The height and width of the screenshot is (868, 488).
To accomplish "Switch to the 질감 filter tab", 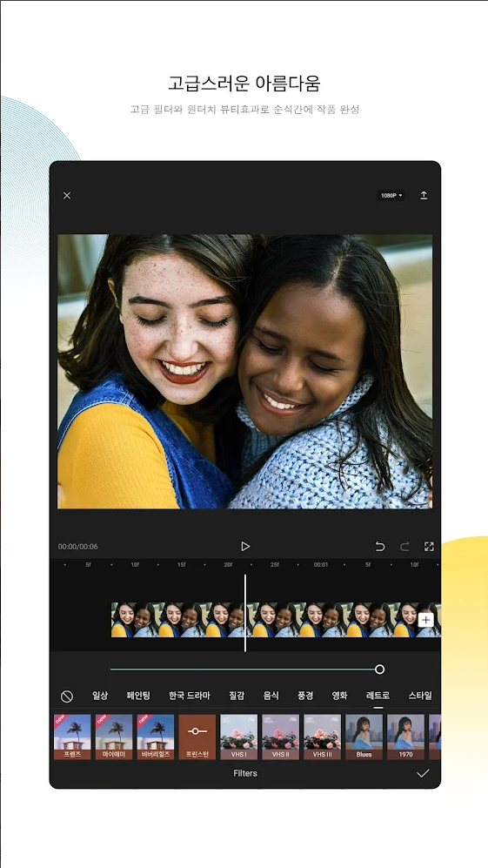I will (237, 696).
